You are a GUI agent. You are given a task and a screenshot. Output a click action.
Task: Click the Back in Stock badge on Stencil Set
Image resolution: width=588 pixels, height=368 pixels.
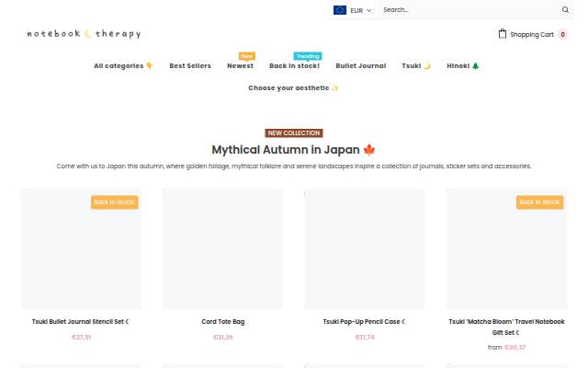click(114, 202)
